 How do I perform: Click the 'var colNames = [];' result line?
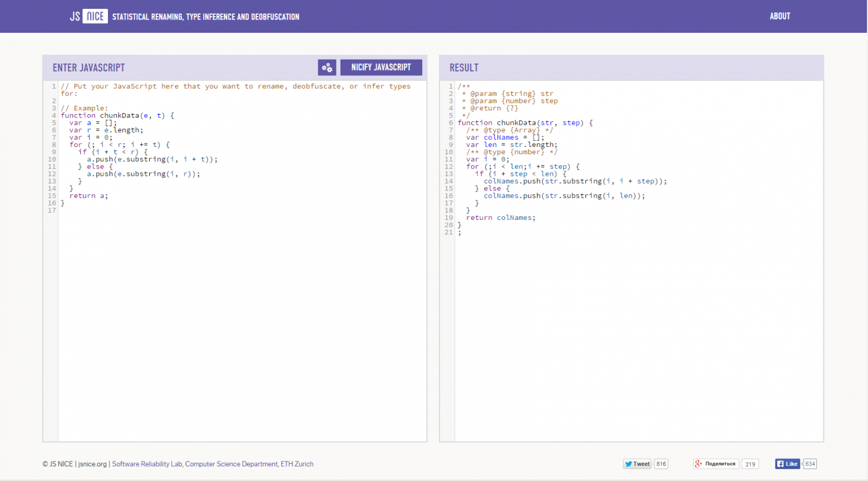pos(505,138)
